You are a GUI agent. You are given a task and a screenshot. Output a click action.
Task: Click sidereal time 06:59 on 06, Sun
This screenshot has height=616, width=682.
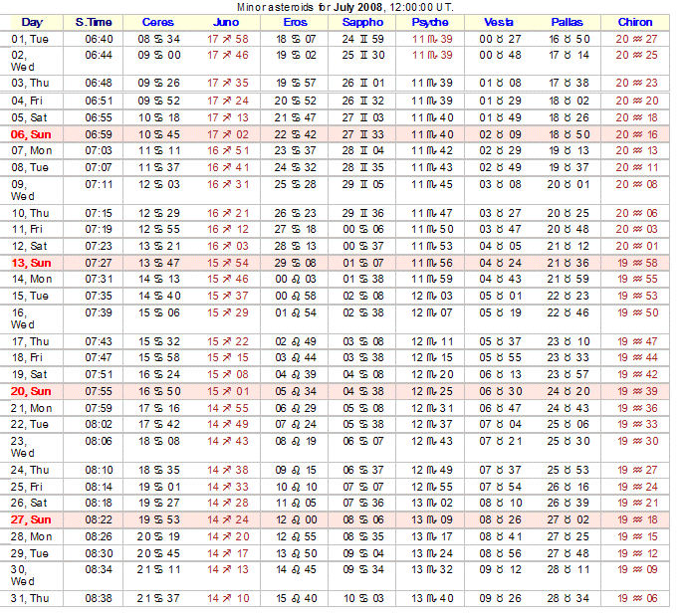click(99, 134)
